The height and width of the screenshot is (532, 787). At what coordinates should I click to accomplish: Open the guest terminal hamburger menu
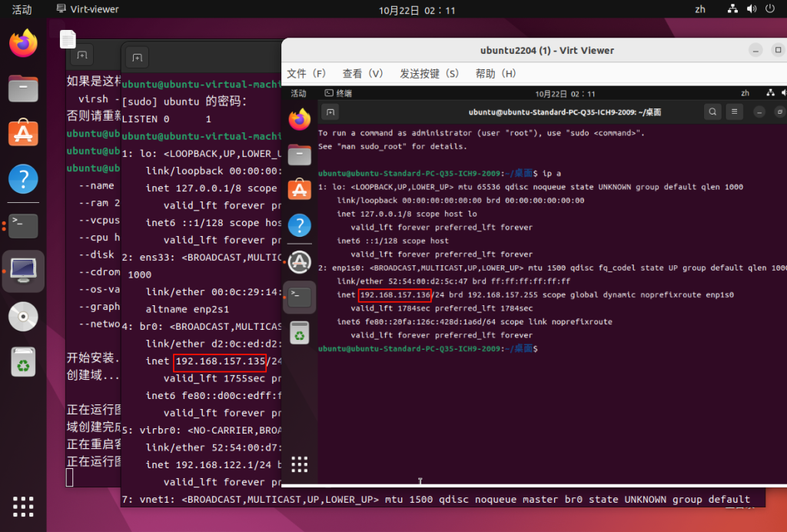tap(736, 112)
